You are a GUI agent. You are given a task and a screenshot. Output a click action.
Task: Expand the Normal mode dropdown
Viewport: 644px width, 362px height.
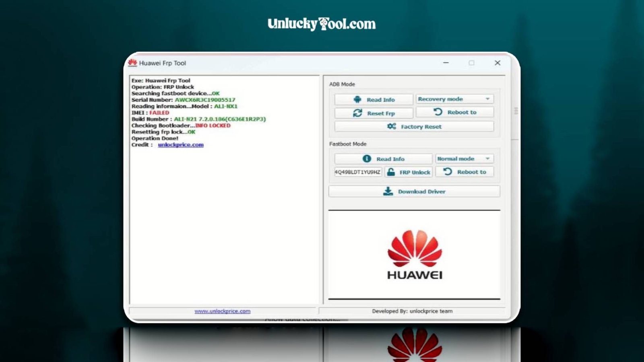pyautogui.click(x=464, y=159)
